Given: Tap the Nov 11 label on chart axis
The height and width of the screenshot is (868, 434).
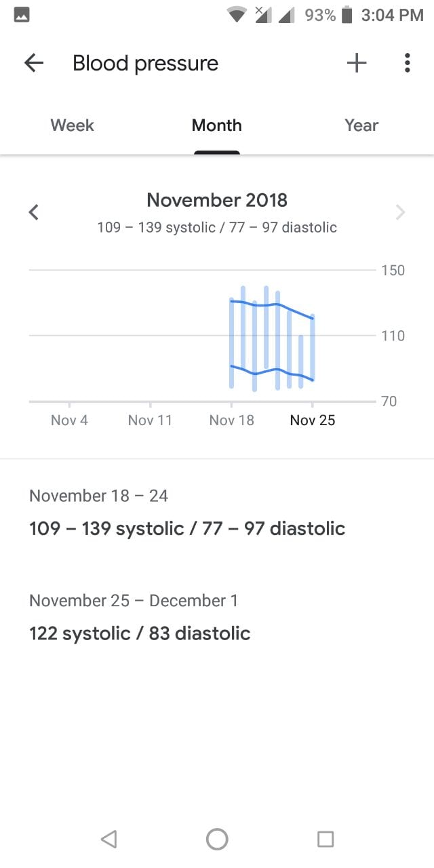Looking at the screenshot, I should click(x=150, y=420).
